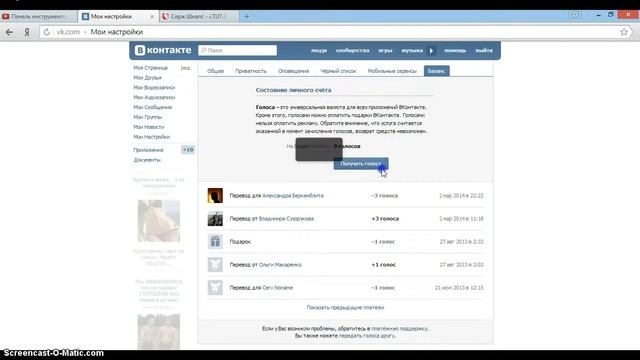The image size is (640, 360).
Task: Open Мои Группы in sidebar
Action: (148, 117)
